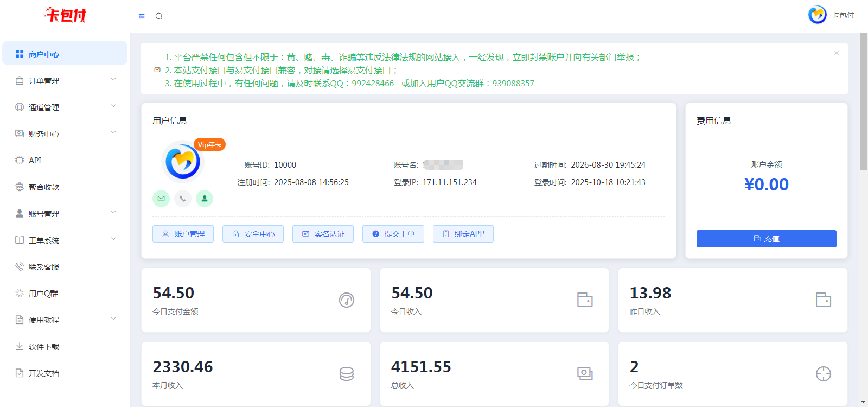The height and width of the screenshot is (407, 868).
Task: Click the gauge icon on 今日支付金额 card
Action: (x=347, y=300)
